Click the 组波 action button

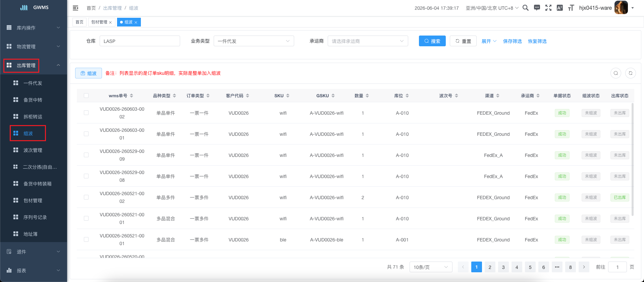tap(89, 73)
